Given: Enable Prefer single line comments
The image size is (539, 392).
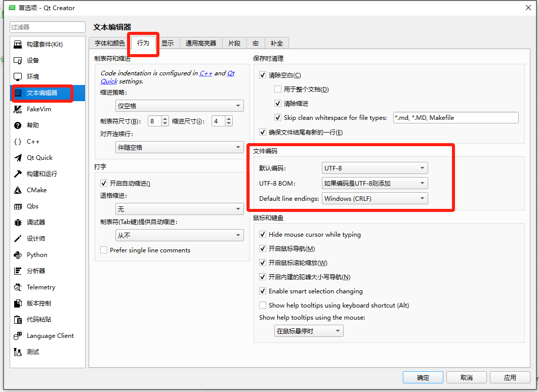Looking at the screenshot, I should coord(104,250).
